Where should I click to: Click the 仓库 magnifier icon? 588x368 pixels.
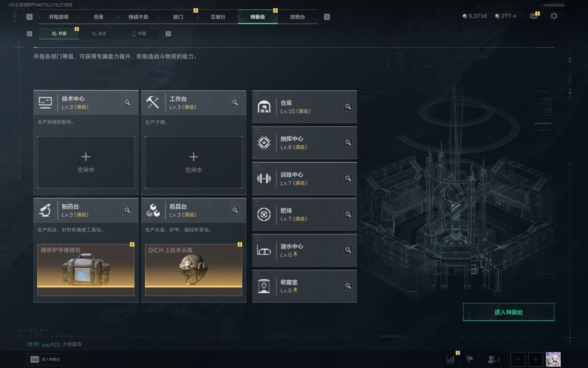(348, 107)
